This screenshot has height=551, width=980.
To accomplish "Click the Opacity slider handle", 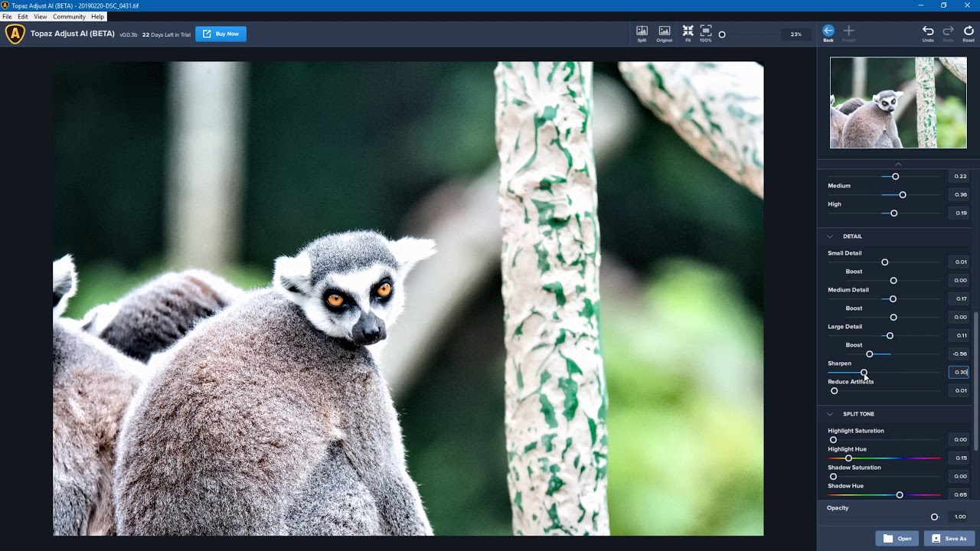I will [x=934, y=517].
